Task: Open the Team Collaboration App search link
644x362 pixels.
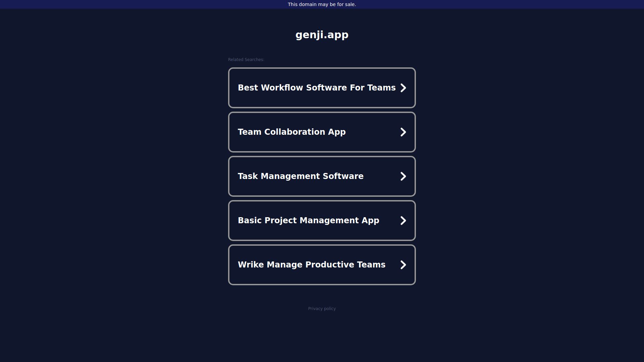Action: (291, 132)
